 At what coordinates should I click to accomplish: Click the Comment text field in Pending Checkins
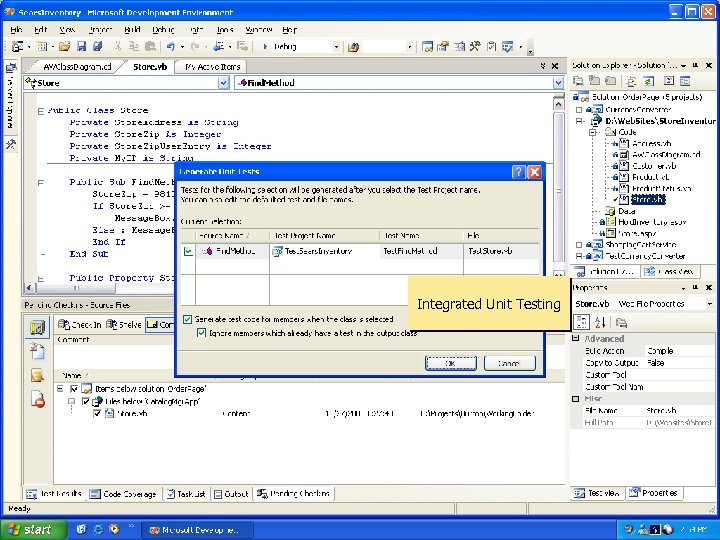click(x=114, y=356)
